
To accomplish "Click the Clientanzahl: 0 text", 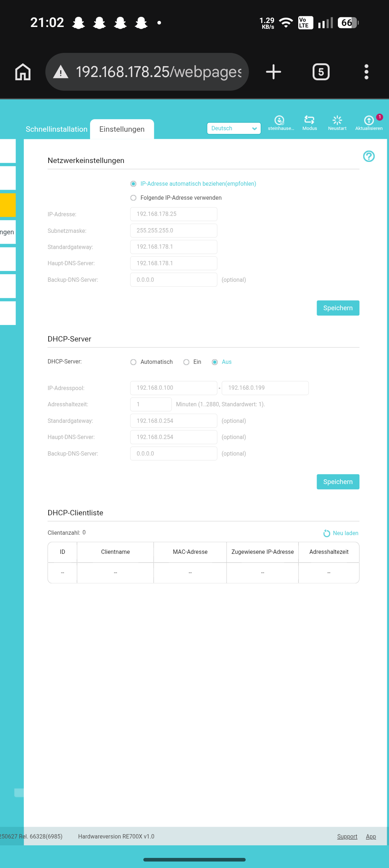I will click(67, 533).
